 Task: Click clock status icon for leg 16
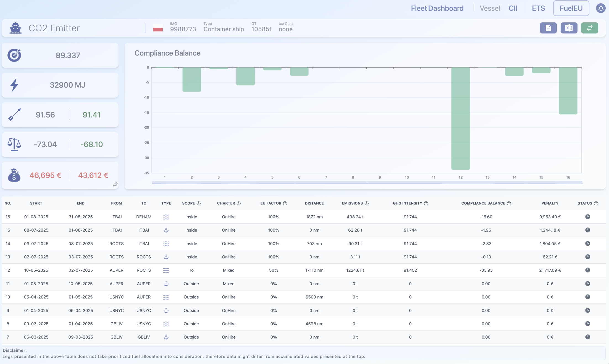point(588,217)
